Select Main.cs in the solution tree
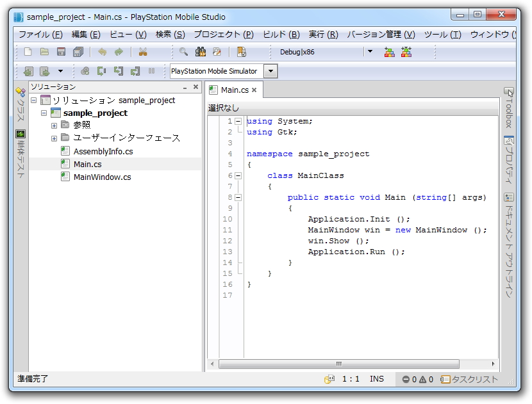The height and width of the screenshot is (404, 532). point(88,165)
